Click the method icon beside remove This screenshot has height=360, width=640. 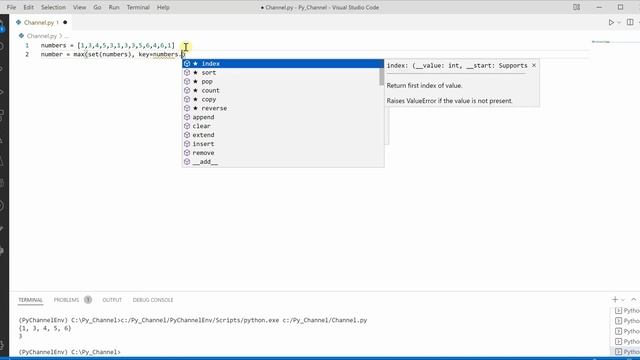tap(187, 153)
